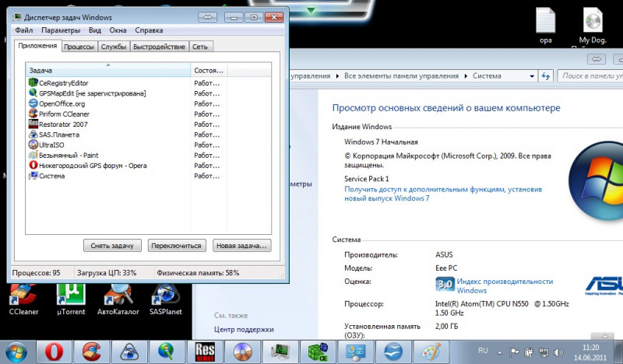This screenshot has height=364, width=623.
Task: Open the Окна menu
Action: tap(118, 30)
